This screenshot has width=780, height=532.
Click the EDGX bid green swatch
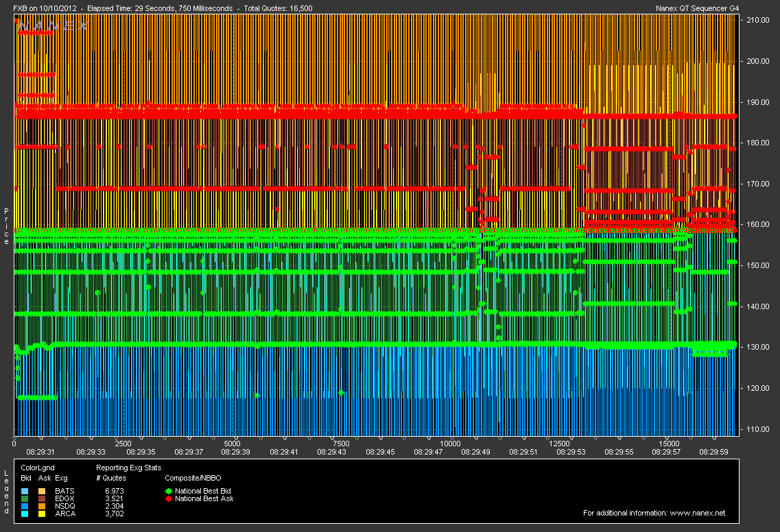[x=25, y=498]
